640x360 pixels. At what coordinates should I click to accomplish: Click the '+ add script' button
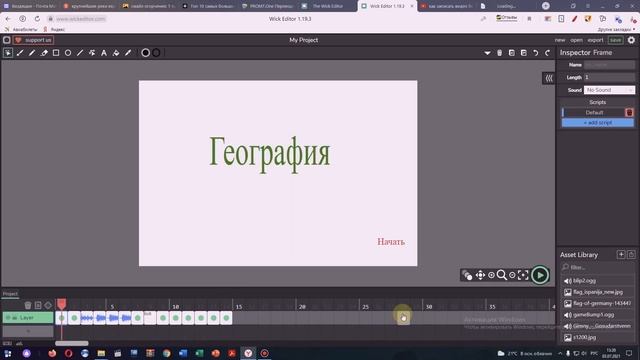coord(598,122)
